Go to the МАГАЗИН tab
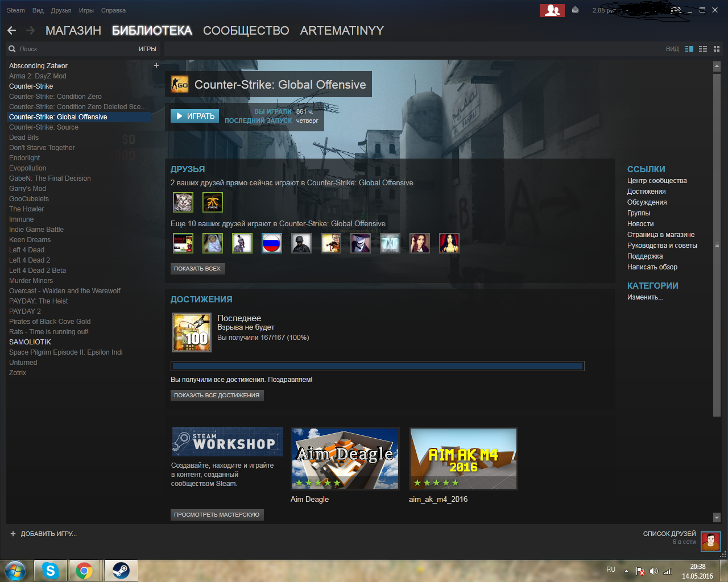 pos(73,31)
